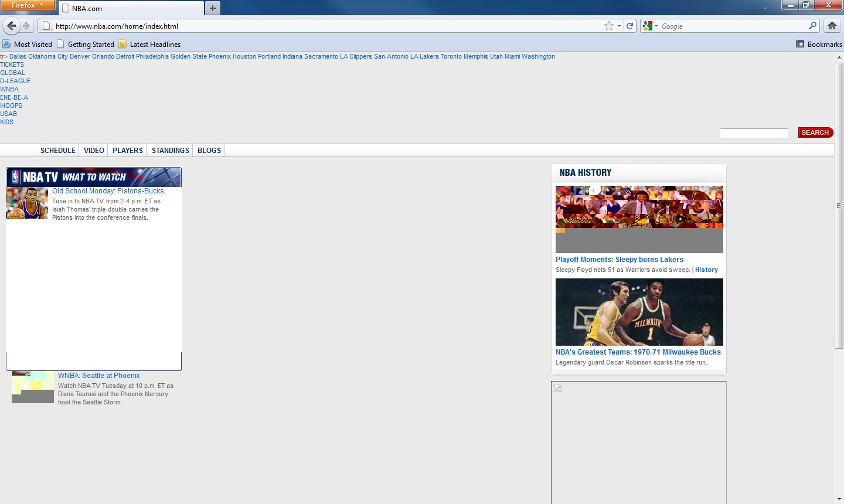Open the D-LEAGUE link
844x504 pixels.
[15, 81]
